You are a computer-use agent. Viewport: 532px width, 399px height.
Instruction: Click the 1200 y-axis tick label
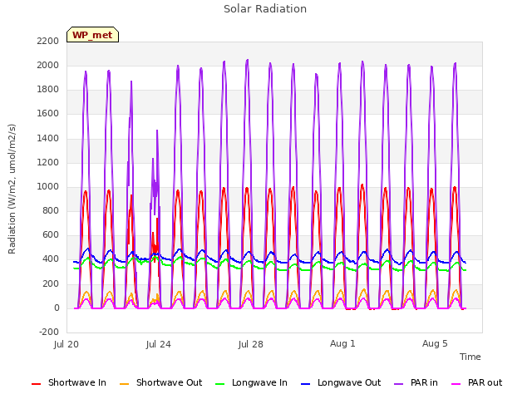(x=48, y=163)
